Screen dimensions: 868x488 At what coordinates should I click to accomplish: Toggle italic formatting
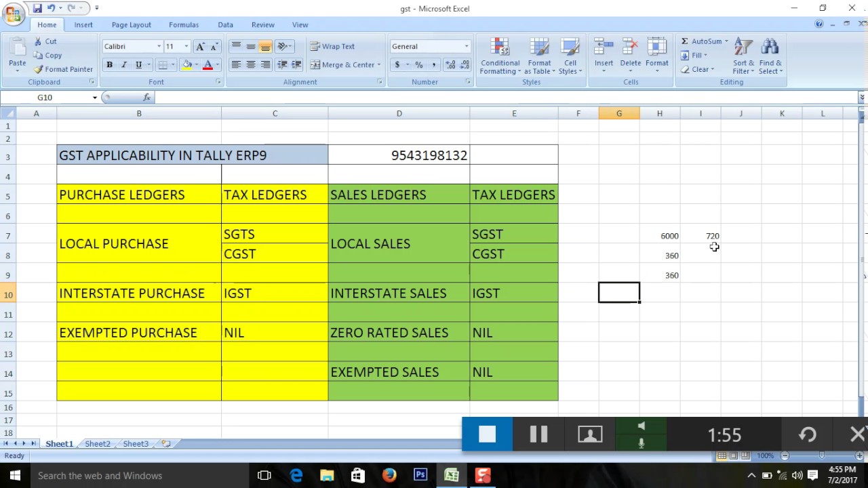123,64
